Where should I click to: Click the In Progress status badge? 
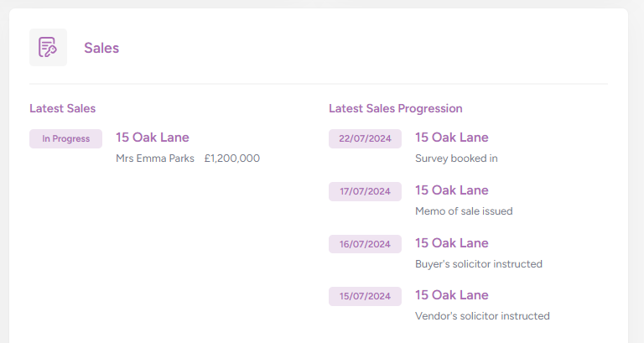pyautogui.click(x=65, y=138)
